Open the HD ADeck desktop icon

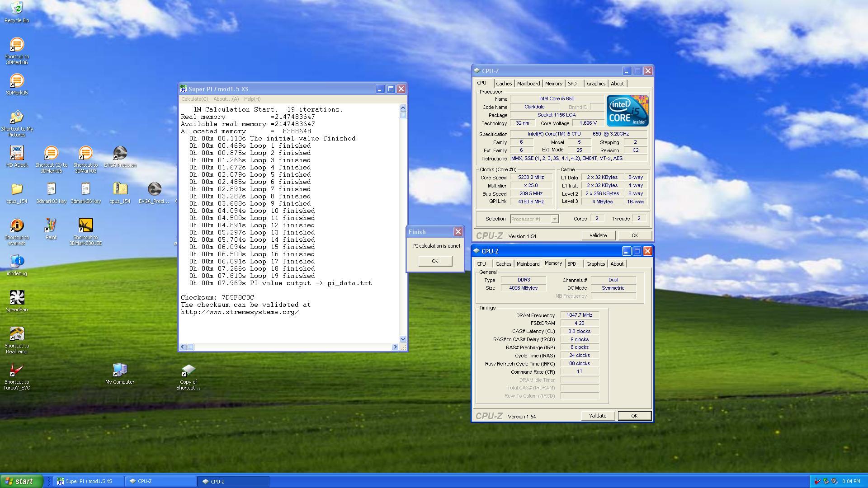pos(17,154)
